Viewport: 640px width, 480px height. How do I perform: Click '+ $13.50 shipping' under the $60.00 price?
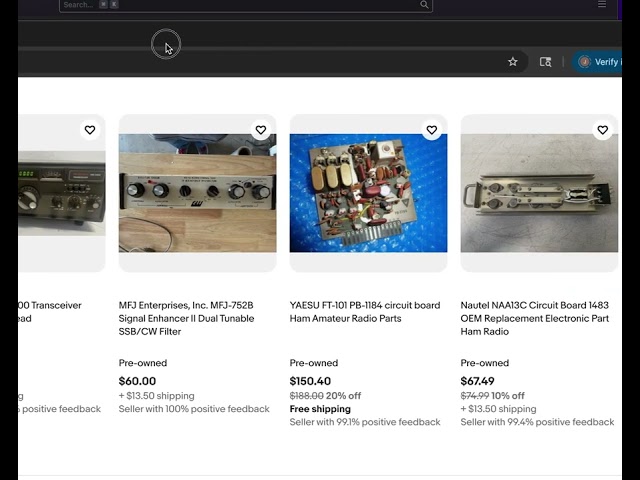157,396
